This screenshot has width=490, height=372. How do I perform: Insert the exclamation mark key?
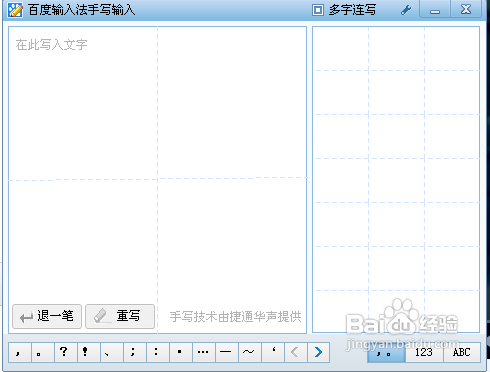[x=89, y=352]
